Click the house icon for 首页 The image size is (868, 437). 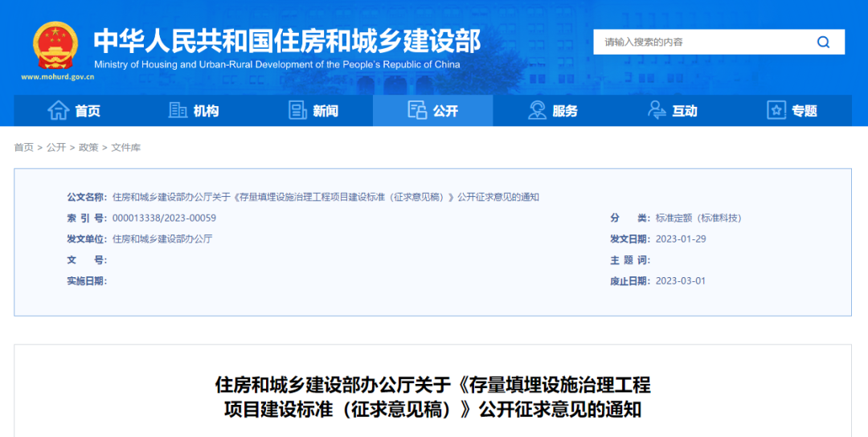pos(58,111)
